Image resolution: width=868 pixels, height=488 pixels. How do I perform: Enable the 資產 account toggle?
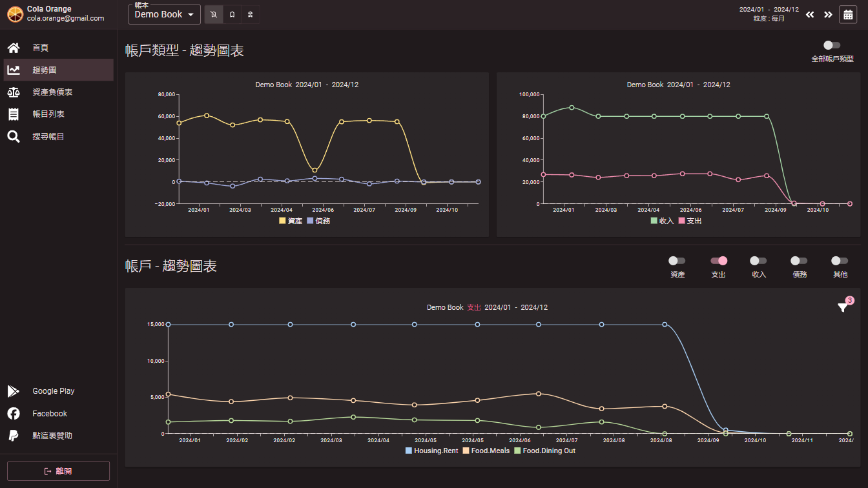(677, 261)
